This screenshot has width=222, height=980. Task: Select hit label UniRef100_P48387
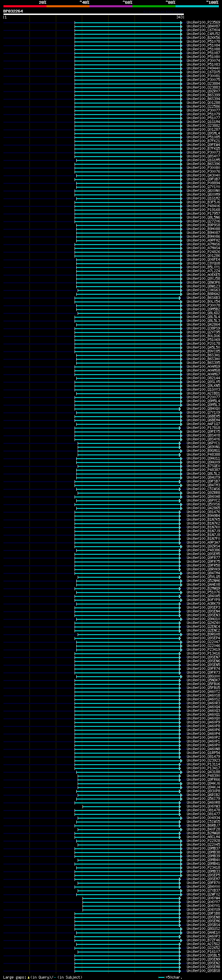click(203, 470)
